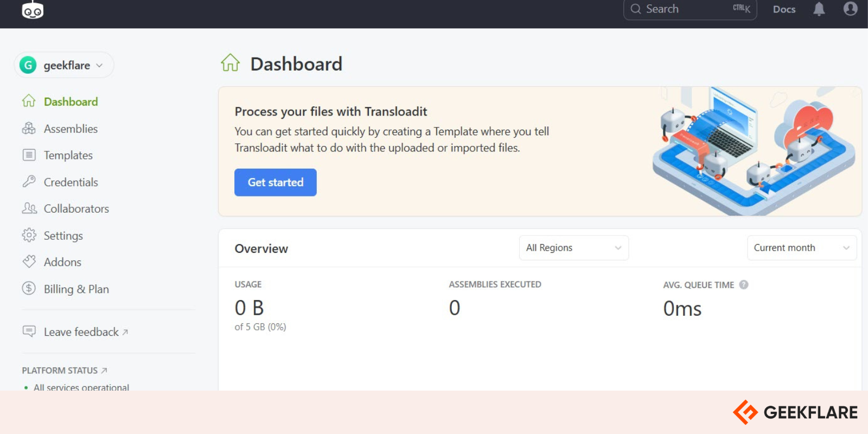Click the Avg. Queue Time help icon

[x=744, y=285]
